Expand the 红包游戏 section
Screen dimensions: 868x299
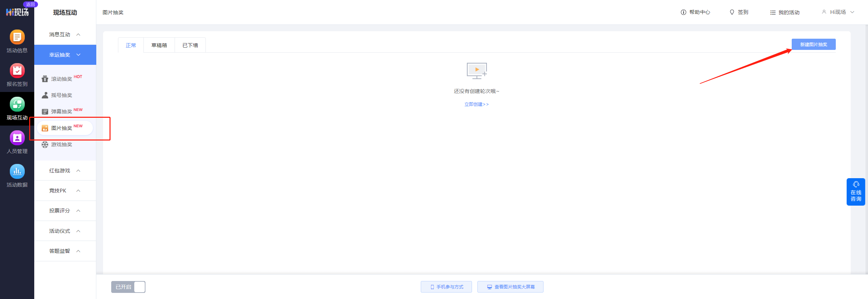65,171
